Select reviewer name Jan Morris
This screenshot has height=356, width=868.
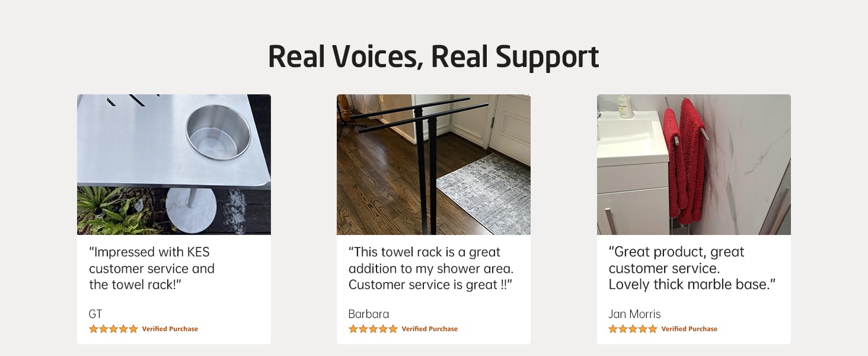[634, 314]
